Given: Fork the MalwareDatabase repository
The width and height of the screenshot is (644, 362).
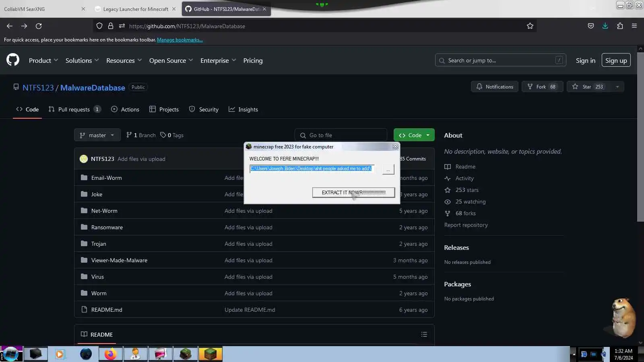Looking at the screenshot, I should 542,87.
